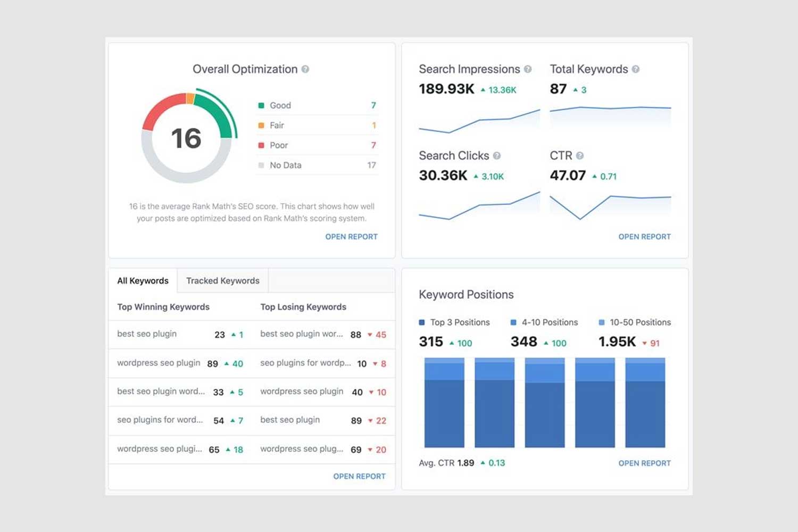Click the optimization score donut chart
The image size is (798, 532).
187,137
